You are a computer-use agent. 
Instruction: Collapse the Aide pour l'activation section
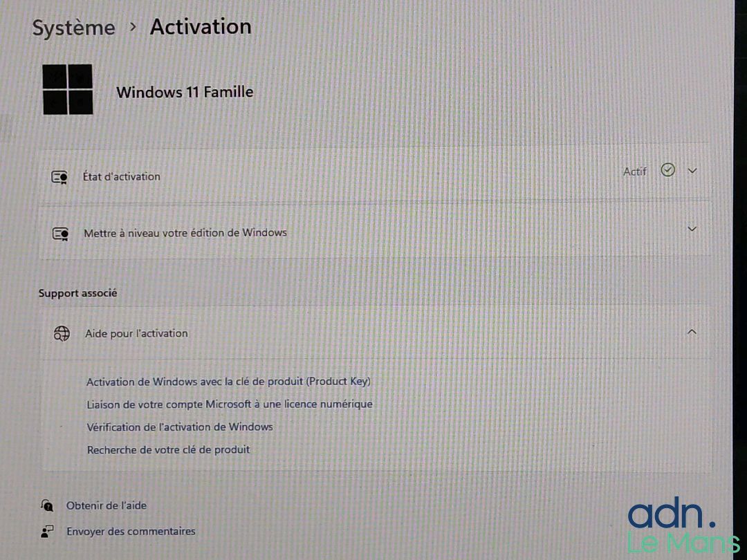click(692, 331)
